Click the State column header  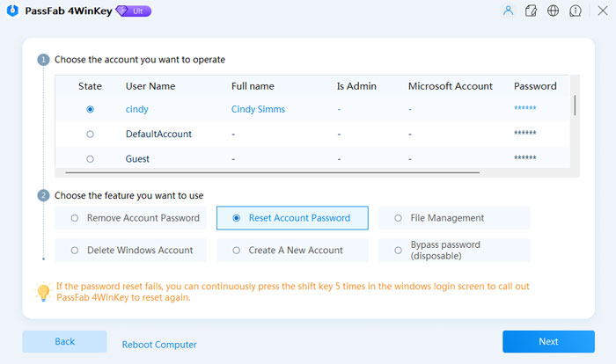pyautogui.click(x=90, y=86)
